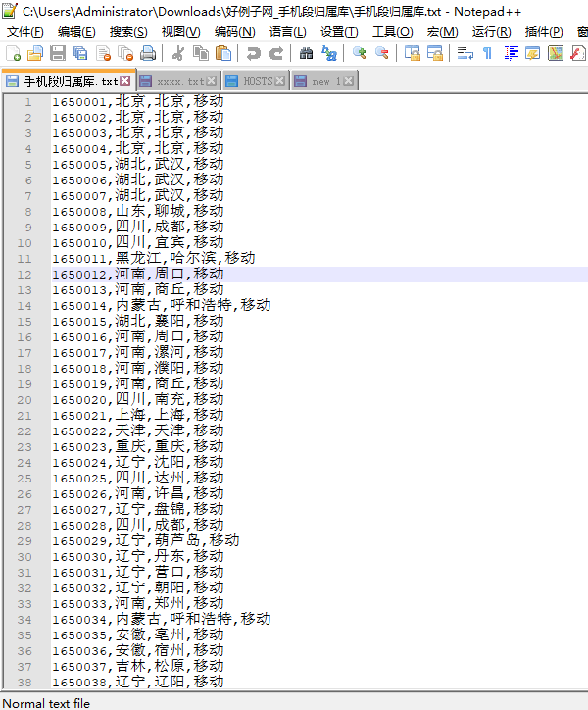The height and width of the screenshot is (710, 588).
Task: Switch to the 手机段归属库.txt tab
Action: pyautogui.click(x=68, y=81)
